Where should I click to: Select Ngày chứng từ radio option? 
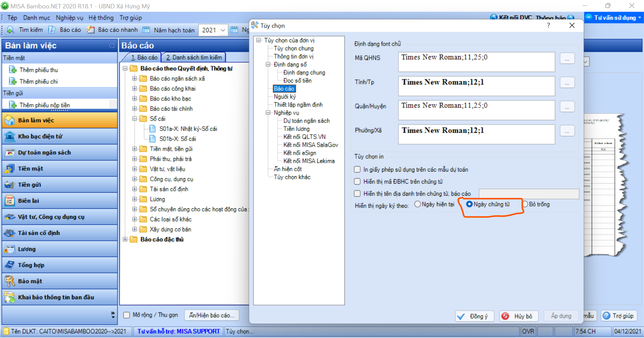(x=469, y=204)
